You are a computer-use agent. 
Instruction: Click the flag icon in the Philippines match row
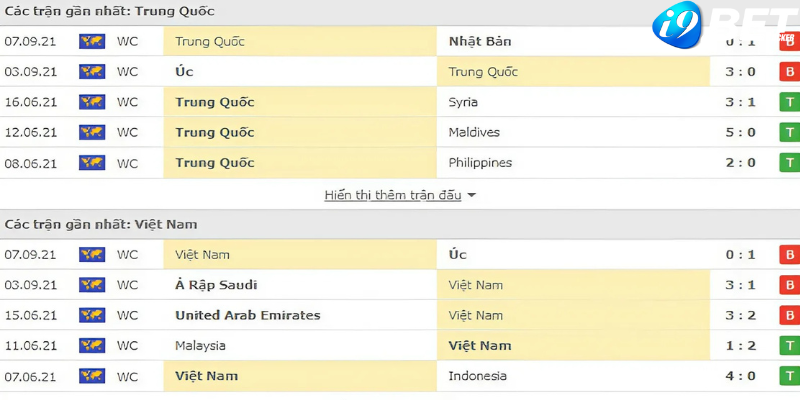coord(92,163)
